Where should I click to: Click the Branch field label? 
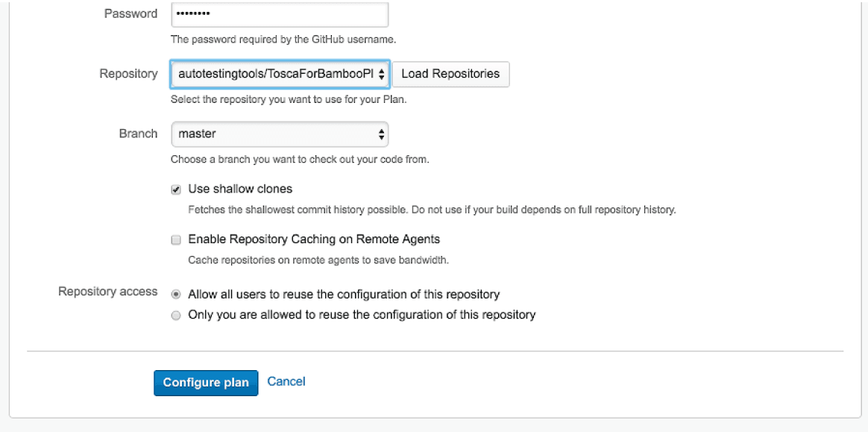138,134
